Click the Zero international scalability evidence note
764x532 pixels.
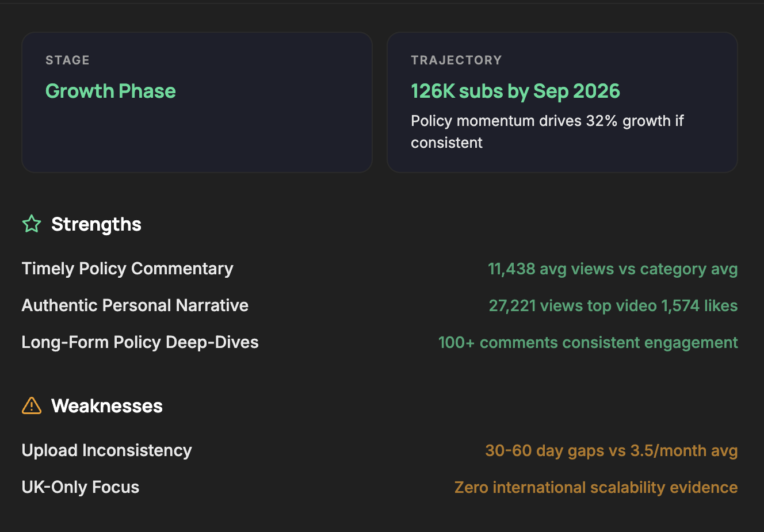[x=595, y=488]
